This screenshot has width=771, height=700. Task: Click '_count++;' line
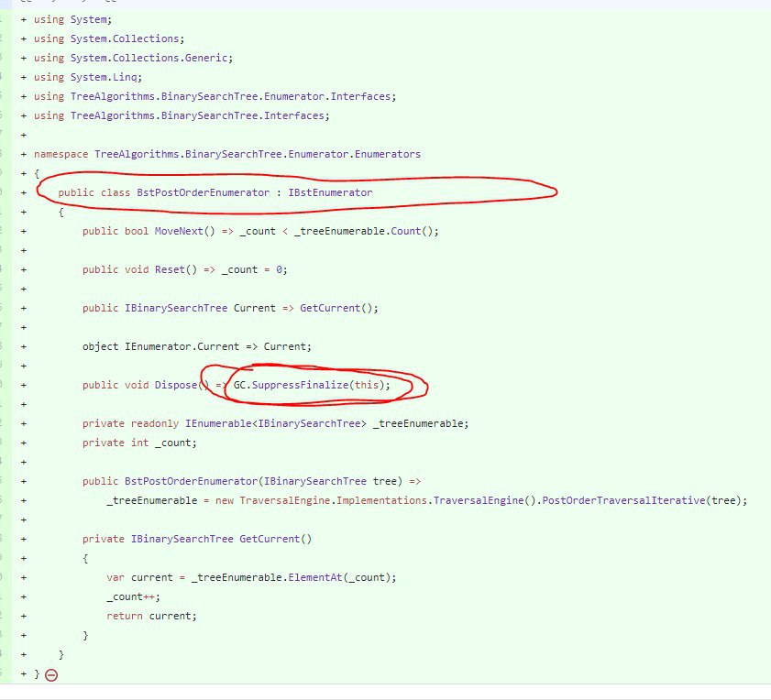click(x=133, y=597)
